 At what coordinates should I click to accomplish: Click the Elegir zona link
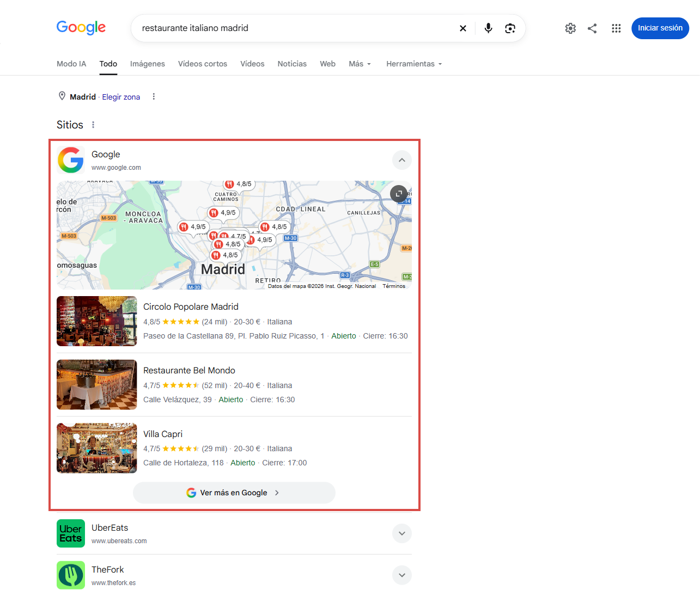click(121, 97)
